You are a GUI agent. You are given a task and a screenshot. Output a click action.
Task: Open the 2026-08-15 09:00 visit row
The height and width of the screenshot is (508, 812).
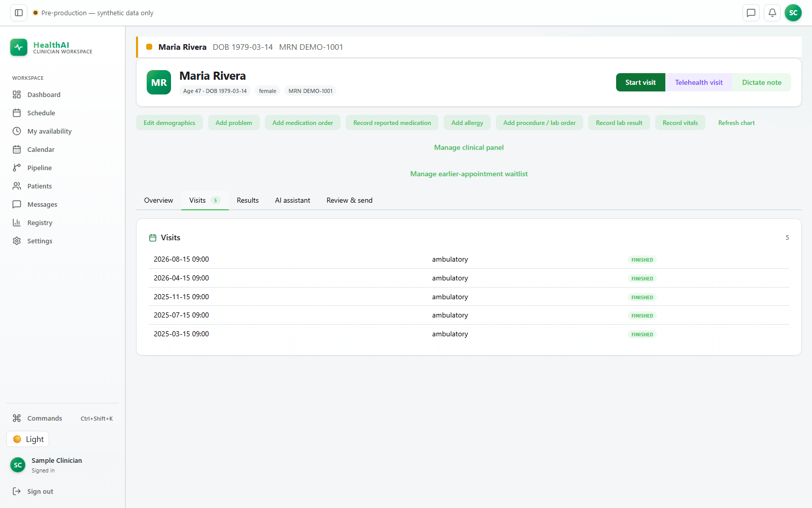tap(469, 259)
